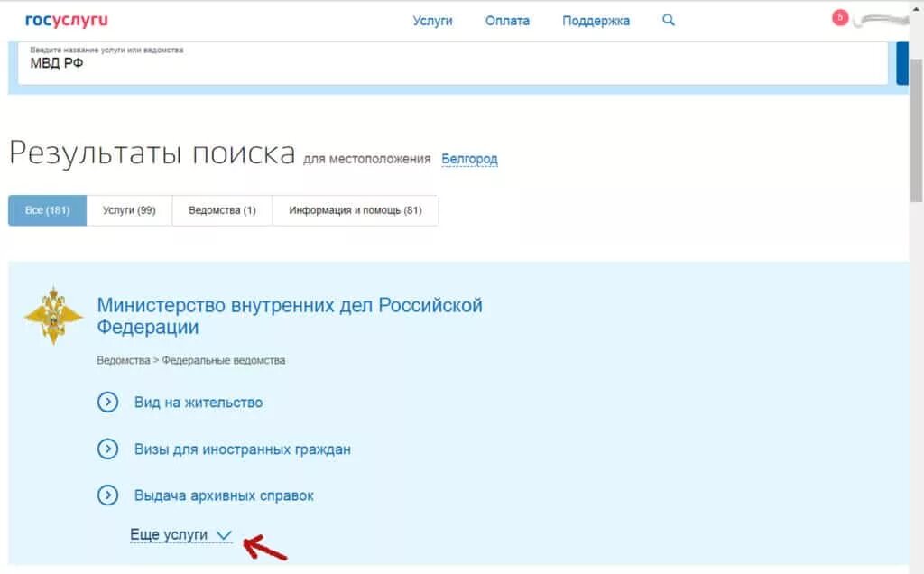Click the MVD eagle emblem

pos(53,316)
